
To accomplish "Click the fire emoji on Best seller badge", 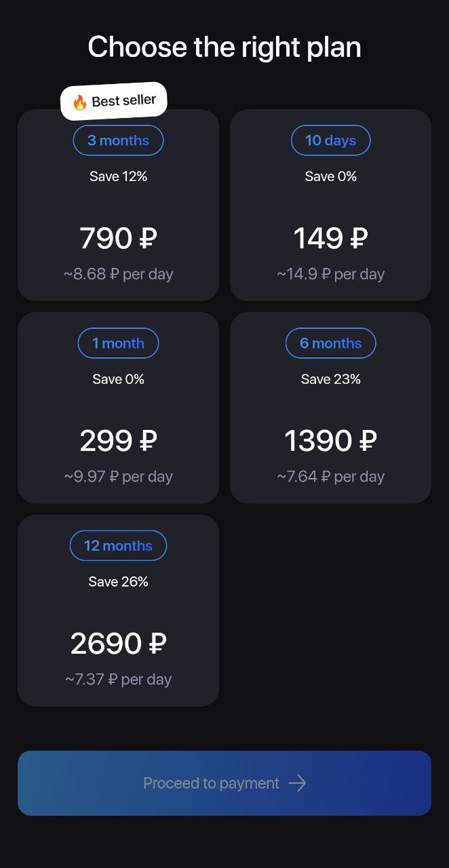I will [x=80, y=102].
